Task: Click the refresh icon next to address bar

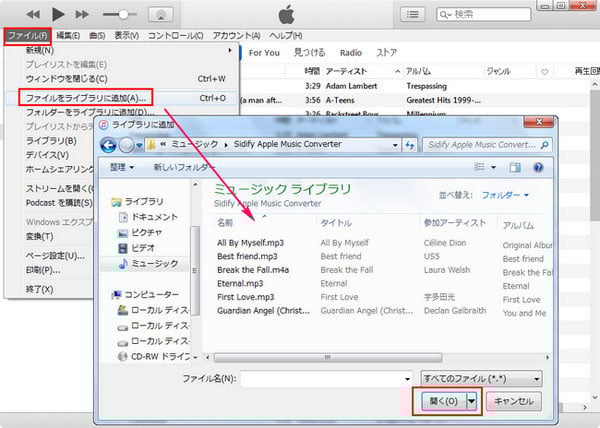Action: point(409,145)
